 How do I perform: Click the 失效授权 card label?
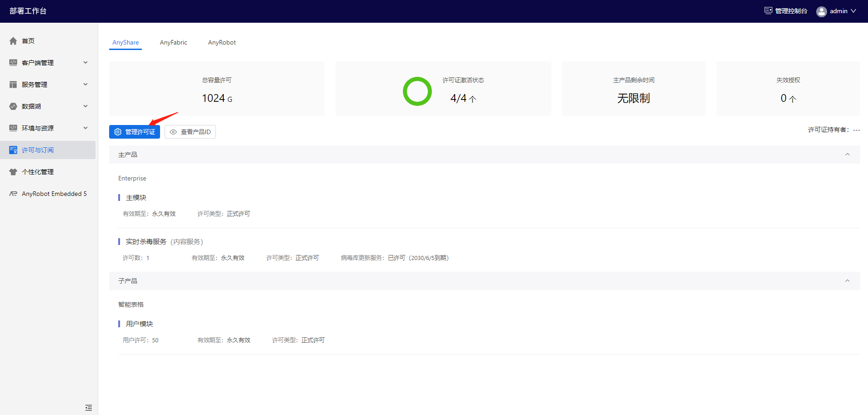point(788,80)
